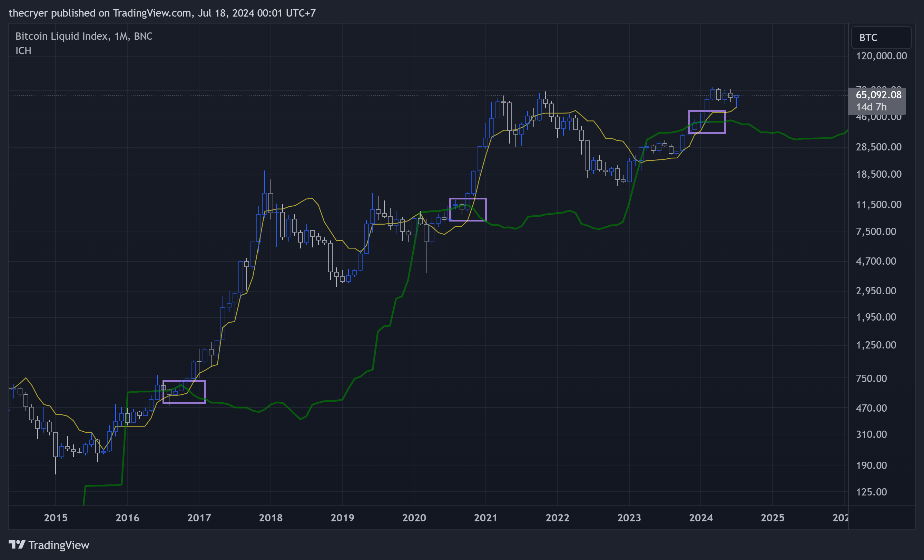Click the 2023 time axis label
This screenshot has width=924, height=560.
click(629, 518)
